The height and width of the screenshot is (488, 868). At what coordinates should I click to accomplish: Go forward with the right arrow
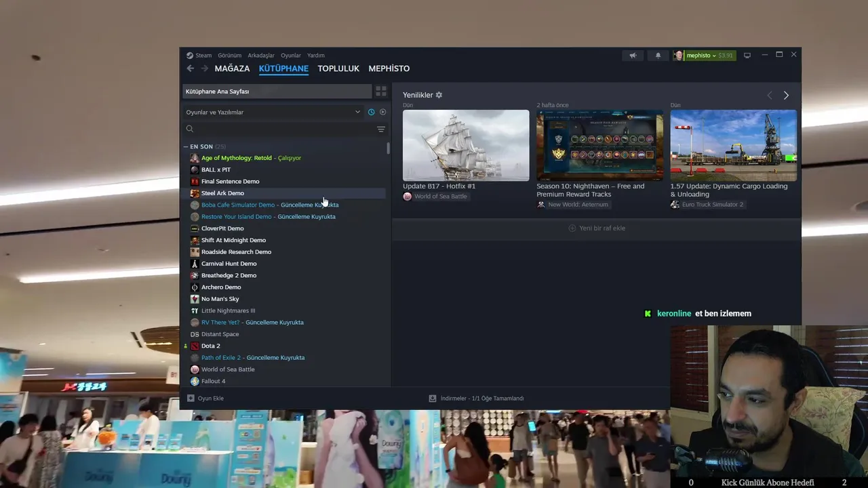point(204,68)
